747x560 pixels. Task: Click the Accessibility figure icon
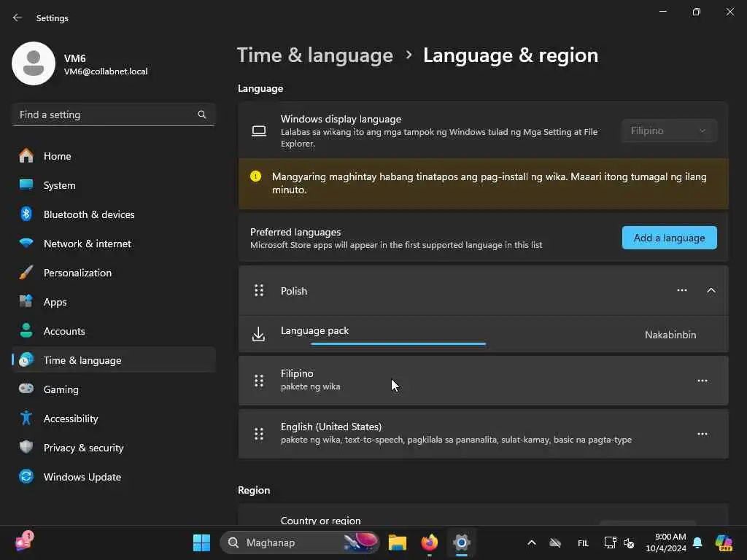pos(26,418)
